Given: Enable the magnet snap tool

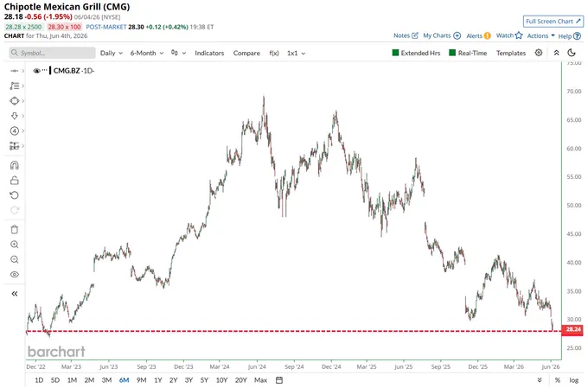Looking at the screenshot, I should [14, 165].
